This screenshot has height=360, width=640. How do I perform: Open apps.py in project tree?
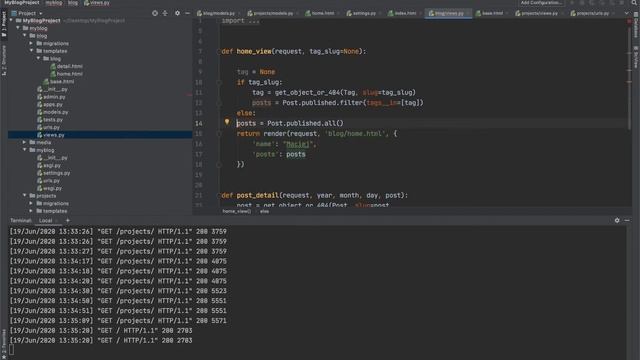tap(50, 104)
